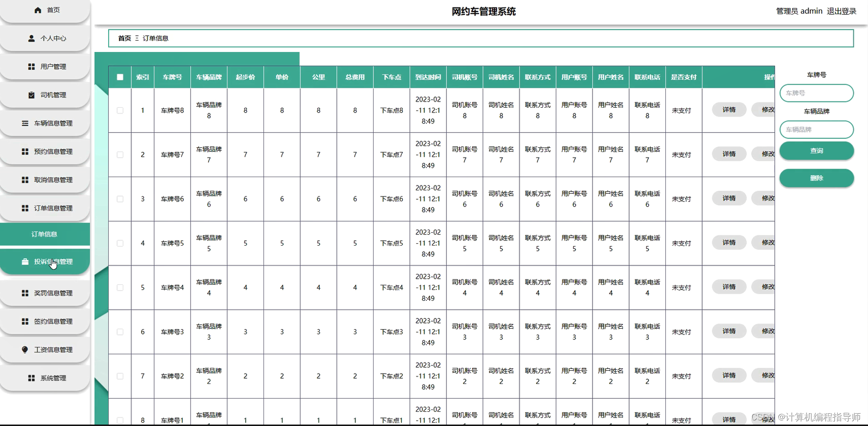Click 修改 for the 车牌号5 row
The image size is (868, 426).
[764, 242]
